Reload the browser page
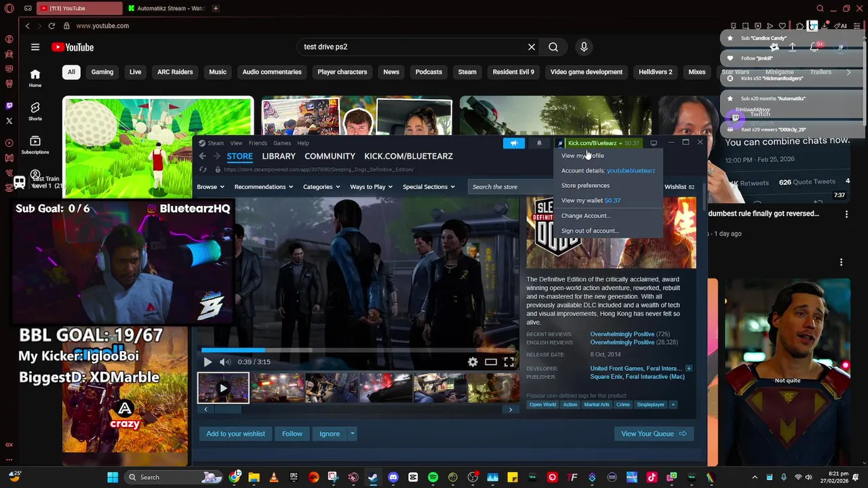The width and height of the screenshot is (868, 488). click(x=52, y=26)
